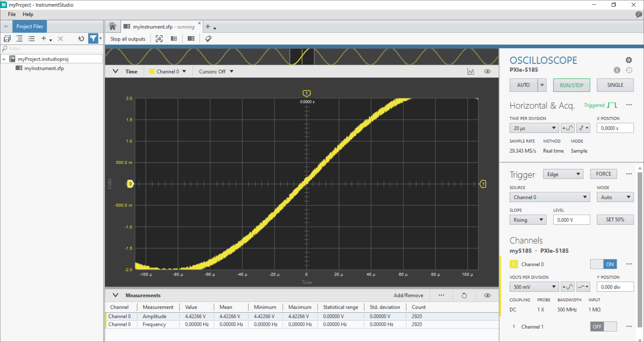Click the Channel 0 zero position marker
Screen dimensions: 644x342
coord(130,184)
